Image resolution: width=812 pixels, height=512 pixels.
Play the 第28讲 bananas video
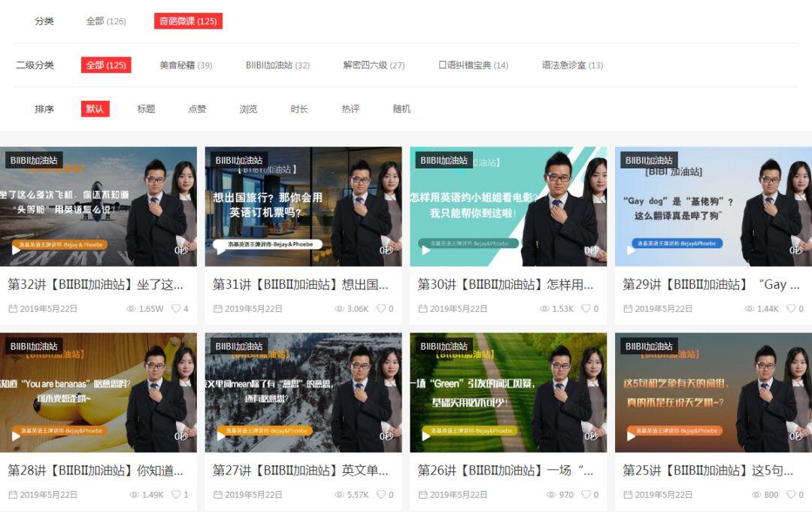[16, 436]
